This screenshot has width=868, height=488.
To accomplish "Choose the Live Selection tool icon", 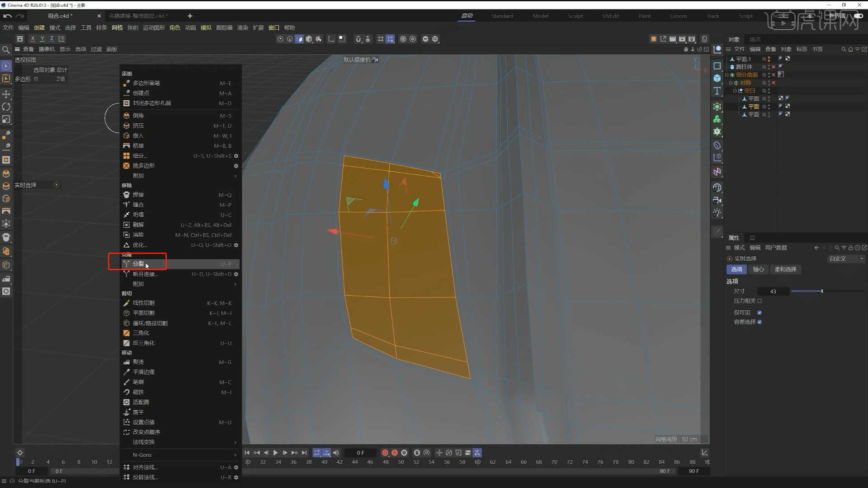I will point(6,66).
